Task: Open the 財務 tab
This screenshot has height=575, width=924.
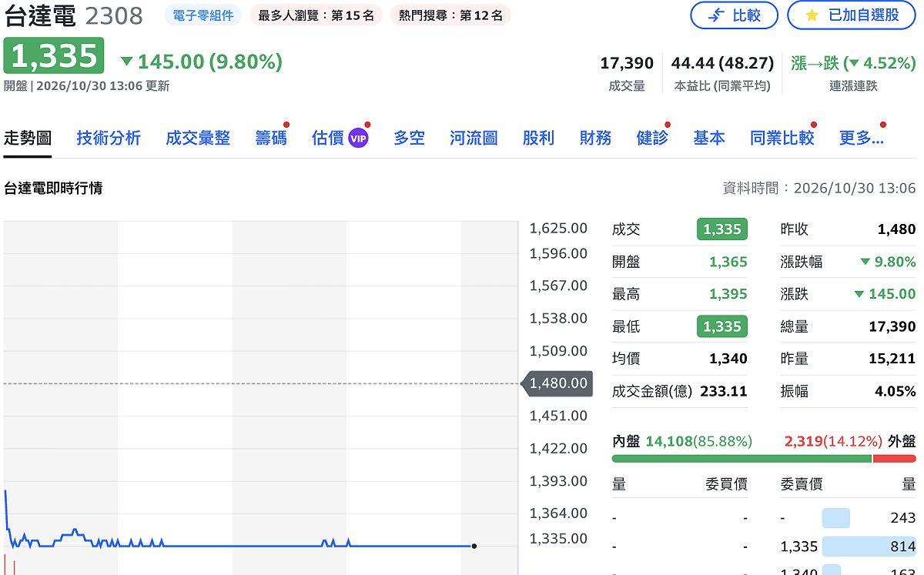Action: coord(595,138)
